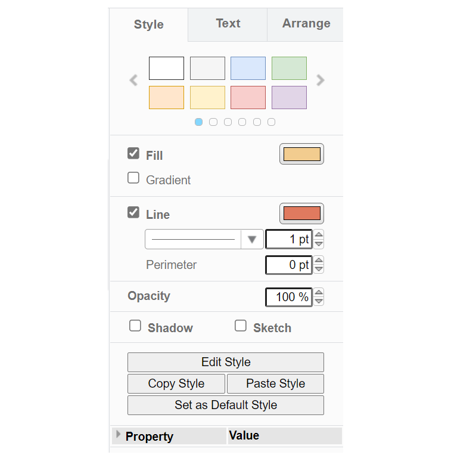This screenshot has width=476, height=458.
Task: Jump to second style palette page dot
Action: click(213, 122)
